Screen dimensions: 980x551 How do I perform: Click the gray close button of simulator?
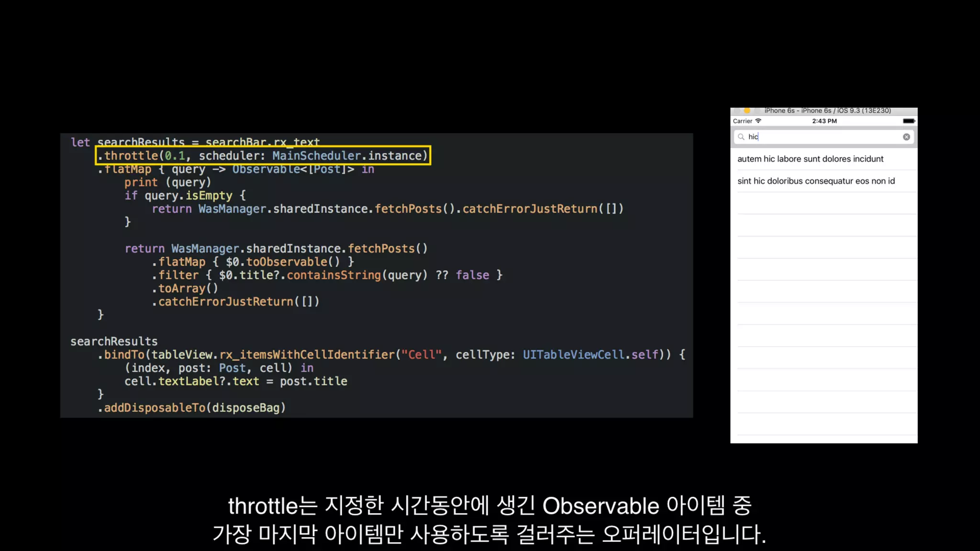737,110
